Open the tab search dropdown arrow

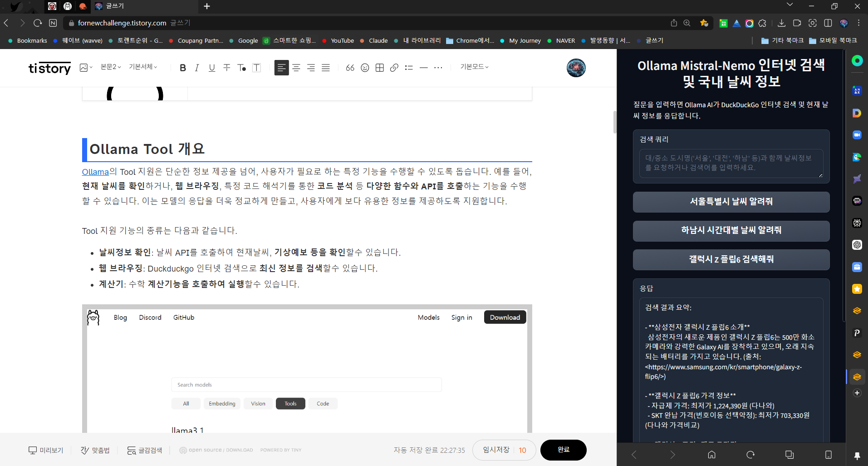790,5
